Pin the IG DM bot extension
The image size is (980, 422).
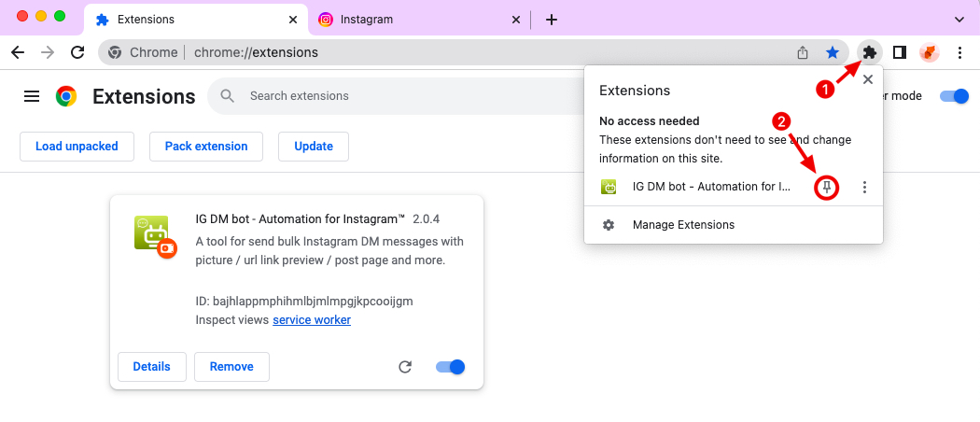827,187
